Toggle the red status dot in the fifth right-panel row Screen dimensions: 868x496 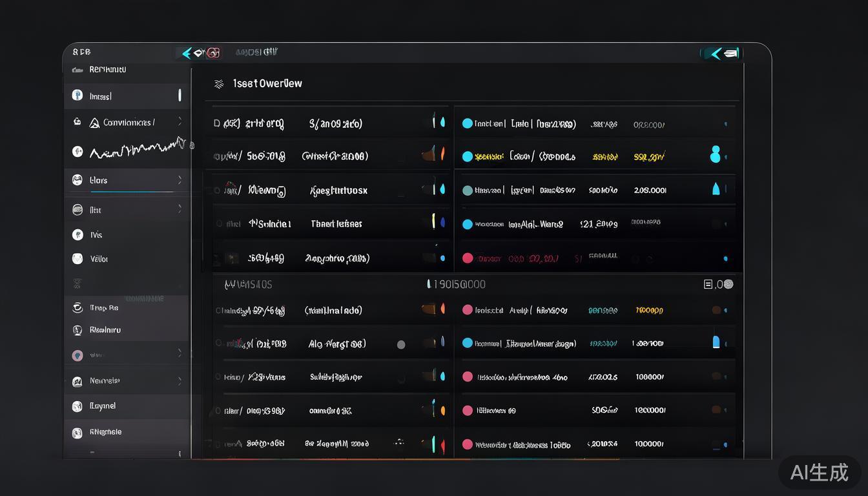coord(467,258)
